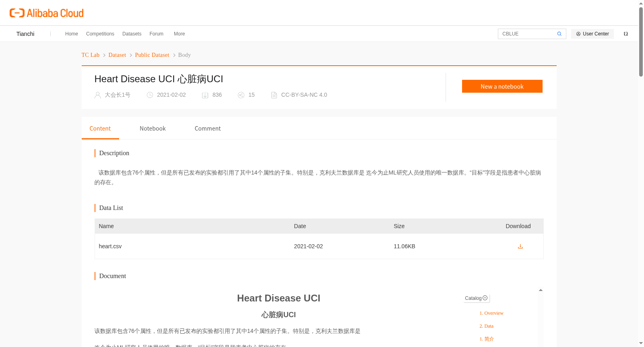The image size is (644, 347).
Task: Click the Tianchi brand link
Action: click(25, 34)
